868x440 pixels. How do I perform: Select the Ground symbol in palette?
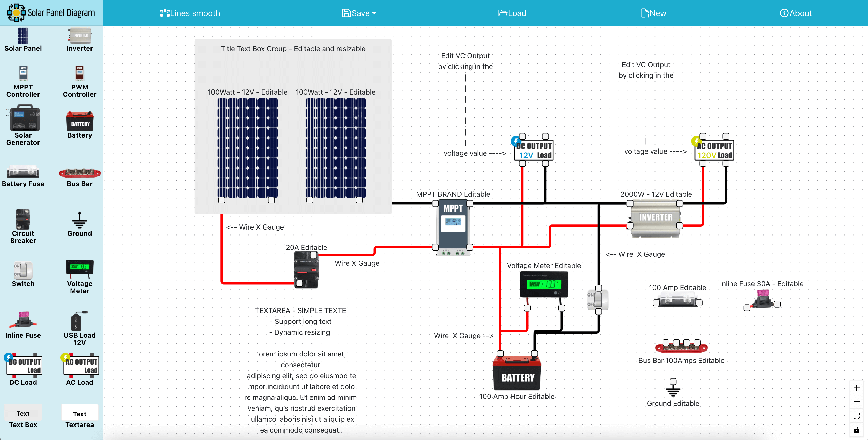tap(80, 220)
